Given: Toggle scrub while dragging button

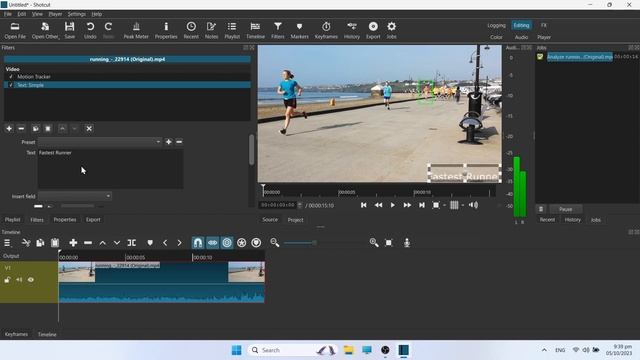Looking at the screenshot, I should coord(213,243).
